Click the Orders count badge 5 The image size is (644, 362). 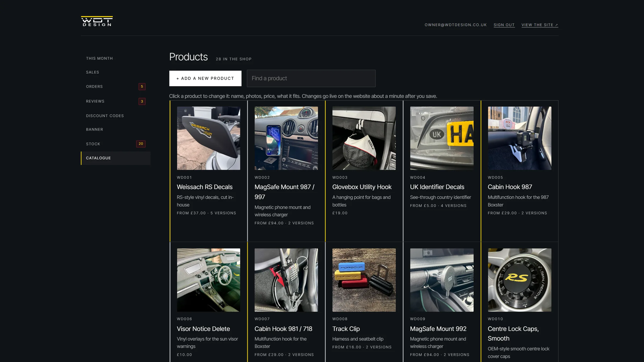[142, 86]
